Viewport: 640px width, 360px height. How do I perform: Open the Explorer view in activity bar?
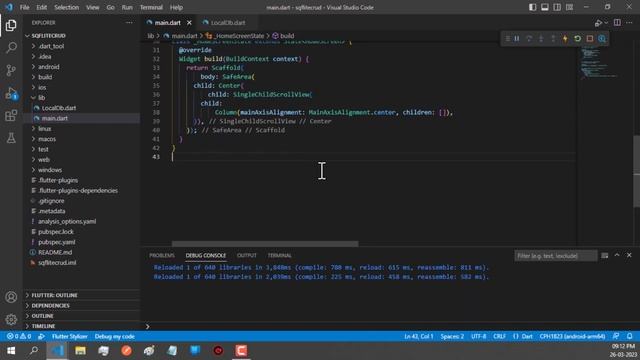tap(11, 25)
